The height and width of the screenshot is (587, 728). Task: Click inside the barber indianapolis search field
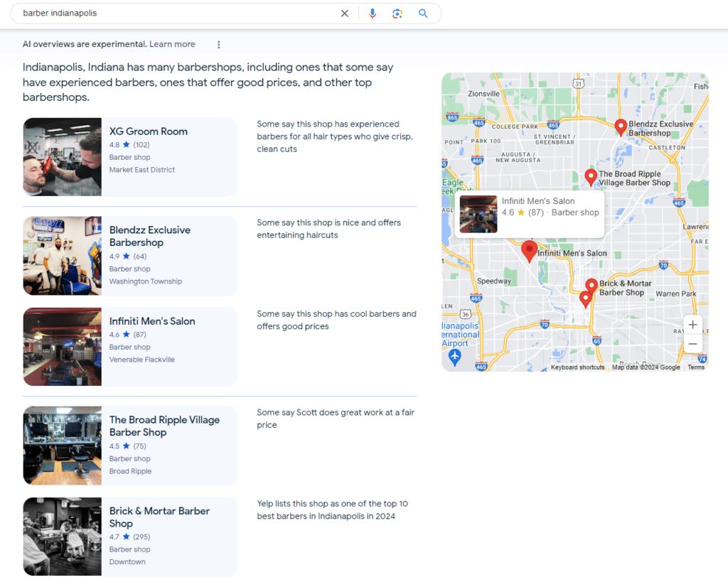(142, 13)
